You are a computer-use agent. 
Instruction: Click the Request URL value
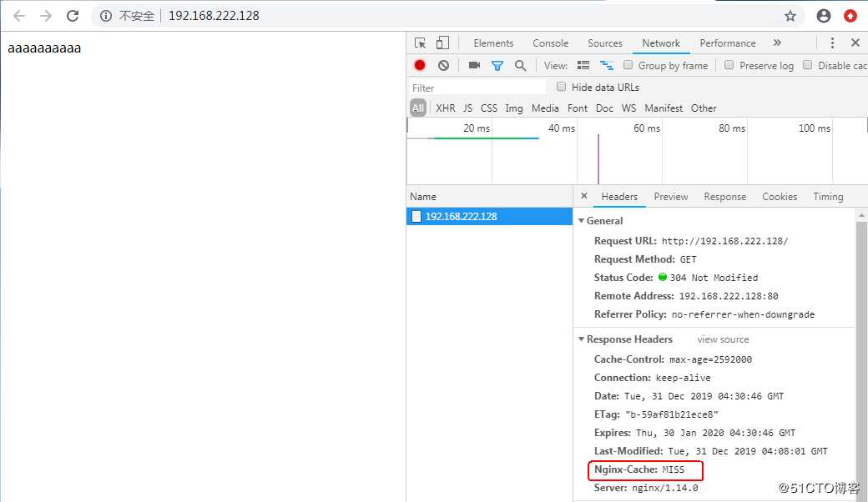pos(724,241)
